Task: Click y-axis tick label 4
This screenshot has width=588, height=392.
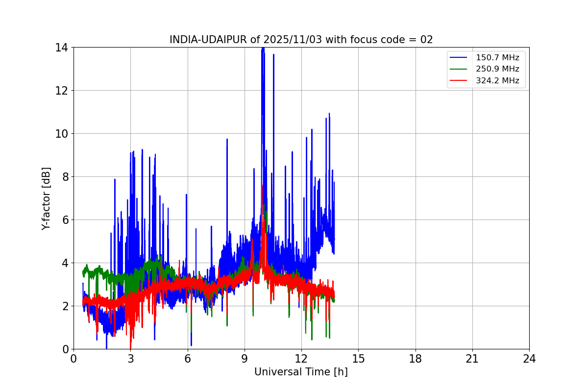Action: (x=65, y=263)
